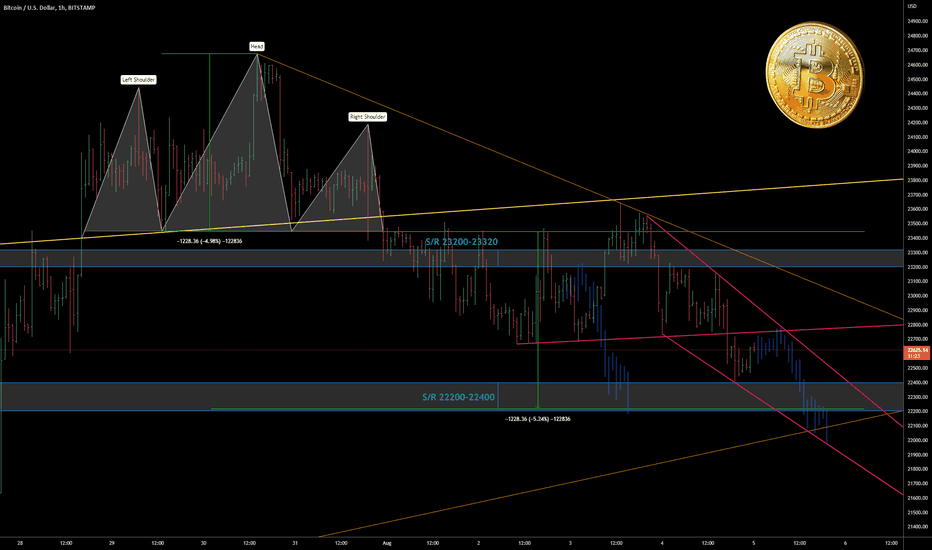Click the 21400.00 price axis label
This screenshot has width=932, height=550.
(918, 527)
